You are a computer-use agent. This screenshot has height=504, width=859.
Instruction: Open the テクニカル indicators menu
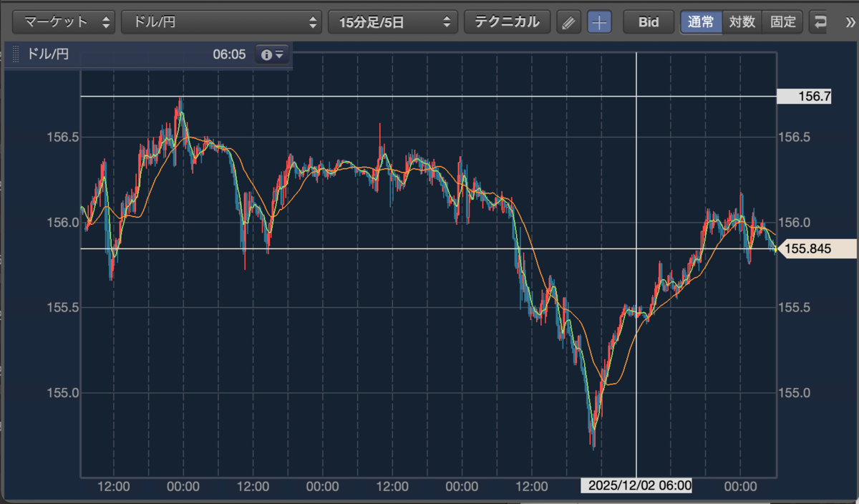(x=507, y=22)
